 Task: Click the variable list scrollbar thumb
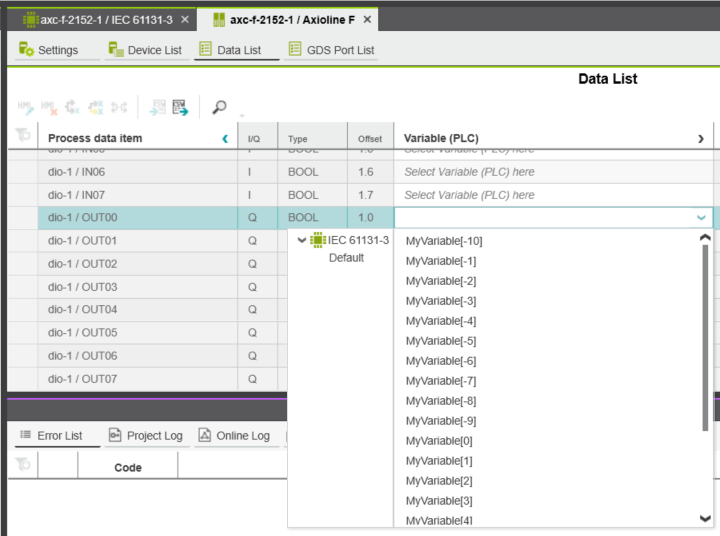(x=705, y=338)
